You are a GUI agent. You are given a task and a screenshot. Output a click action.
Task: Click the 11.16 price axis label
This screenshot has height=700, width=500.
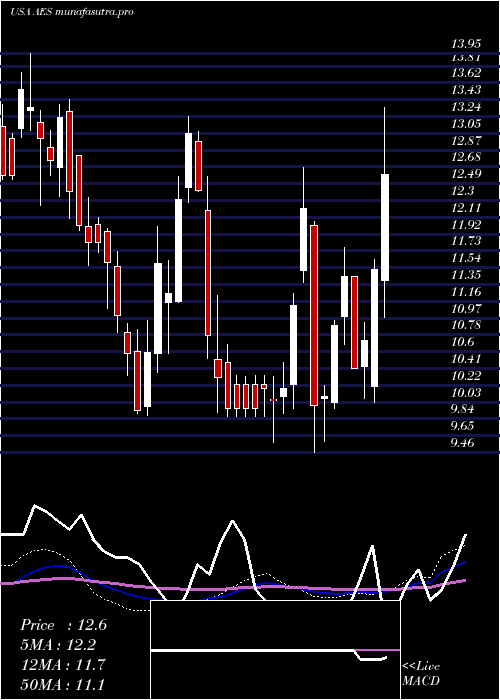tap(466, 292)
